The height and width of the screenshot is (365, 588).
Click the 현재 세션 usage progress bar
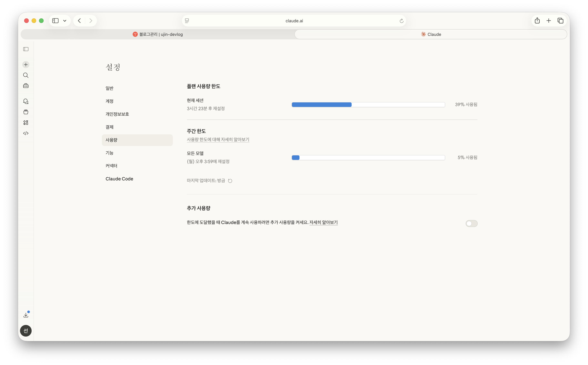[x=368, y=104]
